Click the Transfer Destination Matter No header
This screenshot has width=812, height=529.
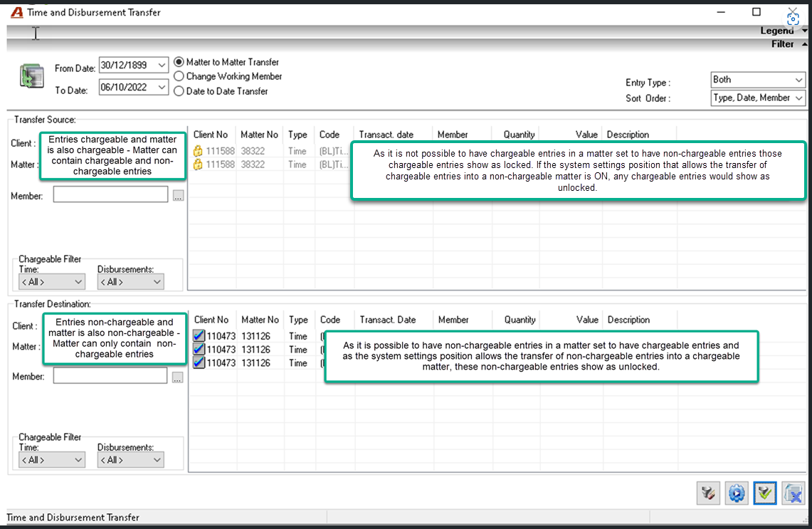(260, 320)
